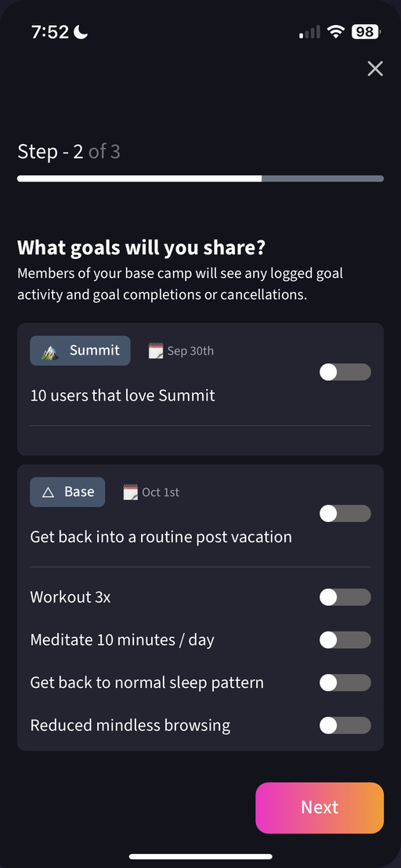Tap the Base triangle icon
The image size is (401, 868).
tap(49, 492)
